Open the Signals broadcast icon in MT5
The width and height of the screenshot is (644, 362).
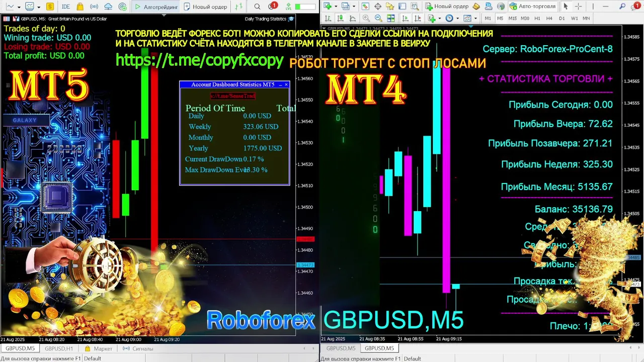coord(94,7)
